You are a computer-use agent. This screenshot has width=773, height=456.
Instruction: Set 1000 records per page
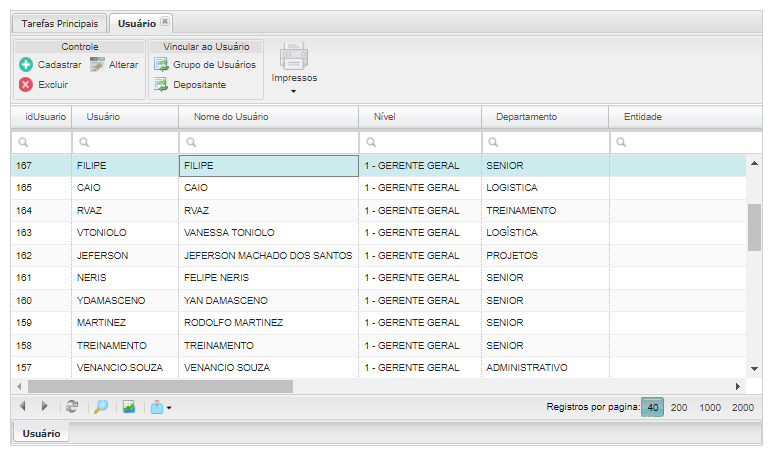(710, 407)
